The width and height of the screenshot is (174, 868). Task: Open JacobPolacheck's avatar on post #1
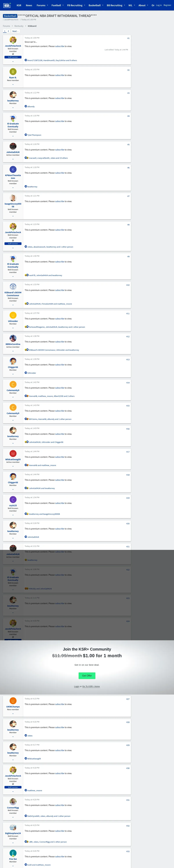(x=13, y=40)
